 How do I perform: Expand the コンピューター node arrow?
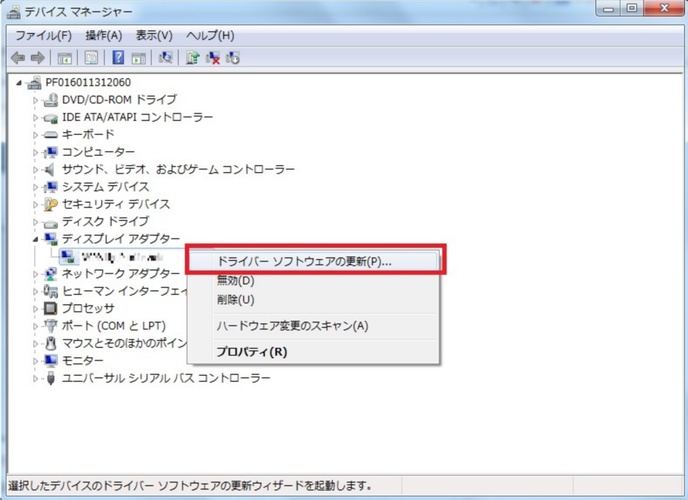click(x=36, y=152)
